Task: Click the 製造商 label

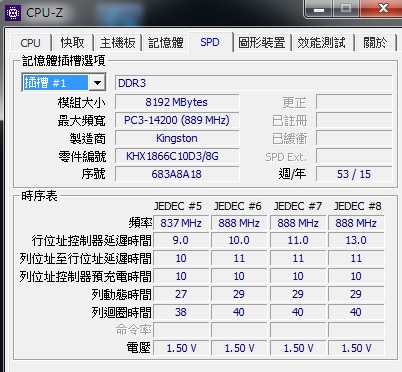Action: coord(88,138)
